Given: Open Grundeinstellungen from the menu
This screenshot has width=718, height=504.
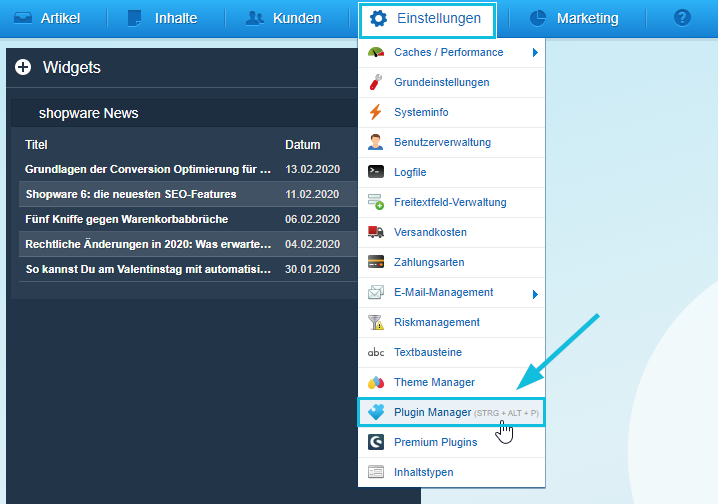Looking at the screenshot, I should pos(451,82).
